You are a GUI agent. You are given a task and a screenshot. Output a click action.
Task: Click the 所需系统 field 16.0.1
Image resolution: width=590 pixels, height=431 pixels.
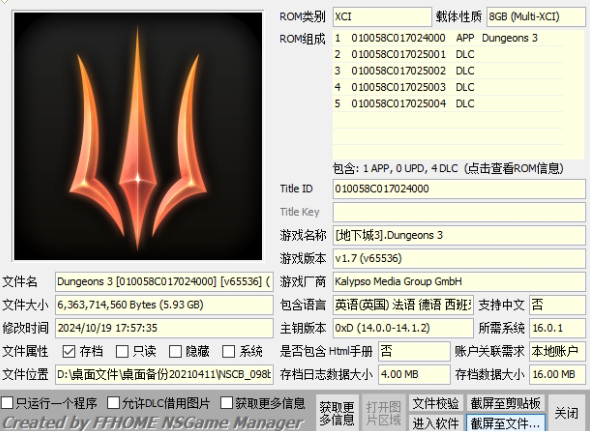(557, 328)
